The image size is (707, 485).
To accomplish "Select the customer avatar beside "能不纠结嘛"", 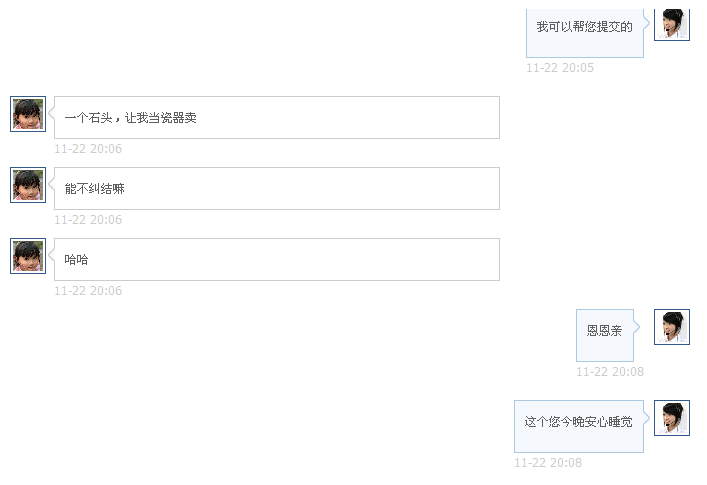I will [x=28, y=185].
